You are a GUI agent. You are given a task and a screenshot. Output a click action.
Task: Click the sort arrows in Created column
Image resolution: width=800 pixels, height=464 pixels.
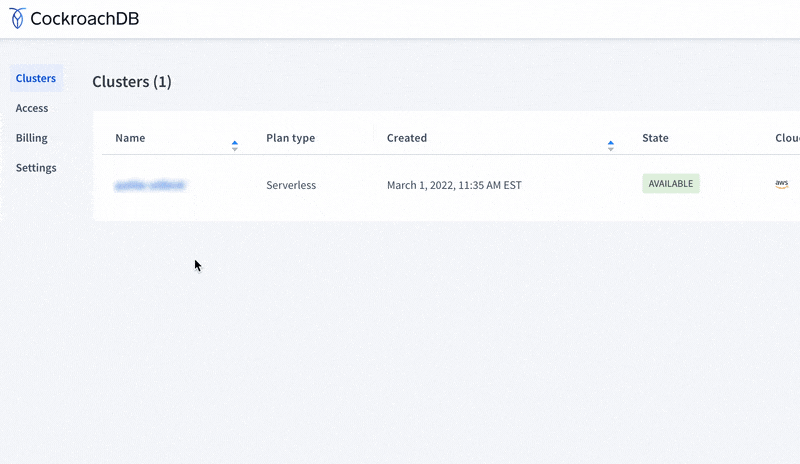[610, 145]
